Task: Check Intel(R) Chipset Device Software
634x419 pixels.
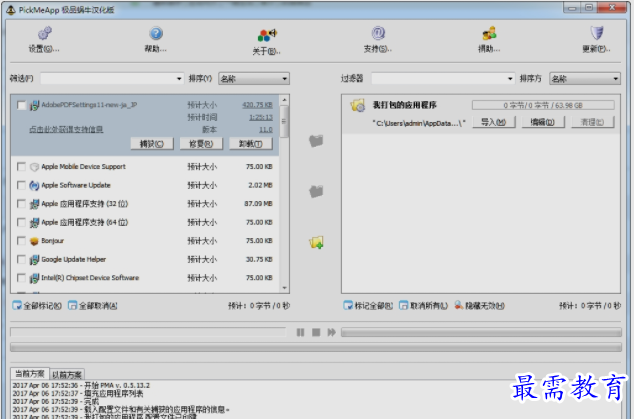Action: coord(21,278)
